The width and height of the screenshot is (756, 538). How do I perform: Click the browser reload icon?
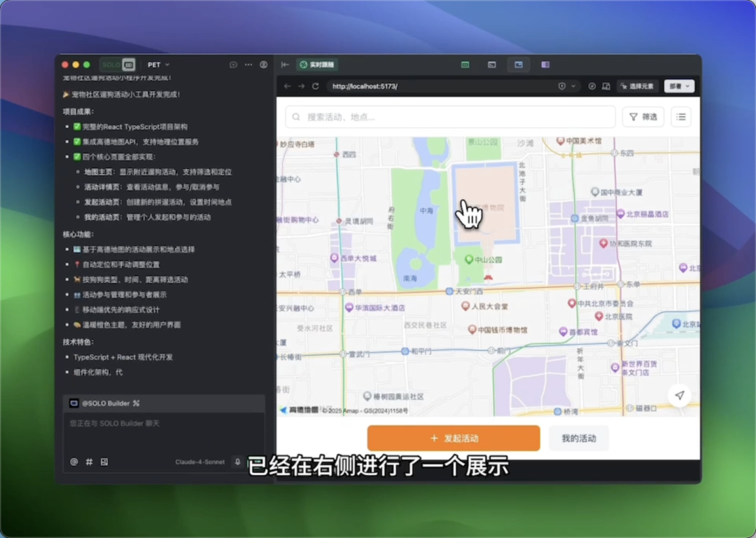click(x=316, y=86)
